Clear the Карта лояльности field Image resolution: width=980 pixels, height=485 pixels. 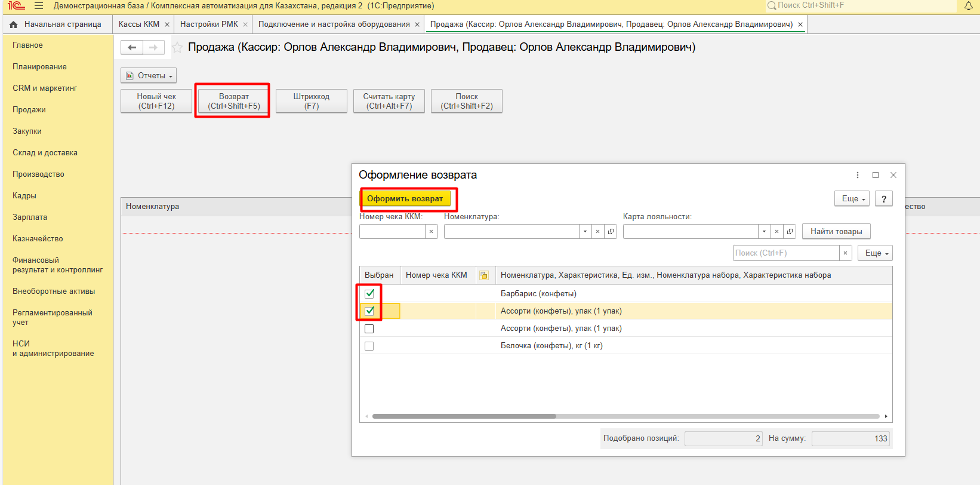776,232
